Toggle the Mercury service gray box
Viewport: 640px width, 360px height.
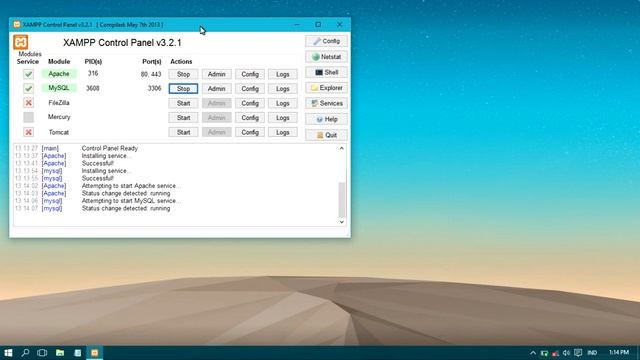pyautogui.click(x=28, y=118)
